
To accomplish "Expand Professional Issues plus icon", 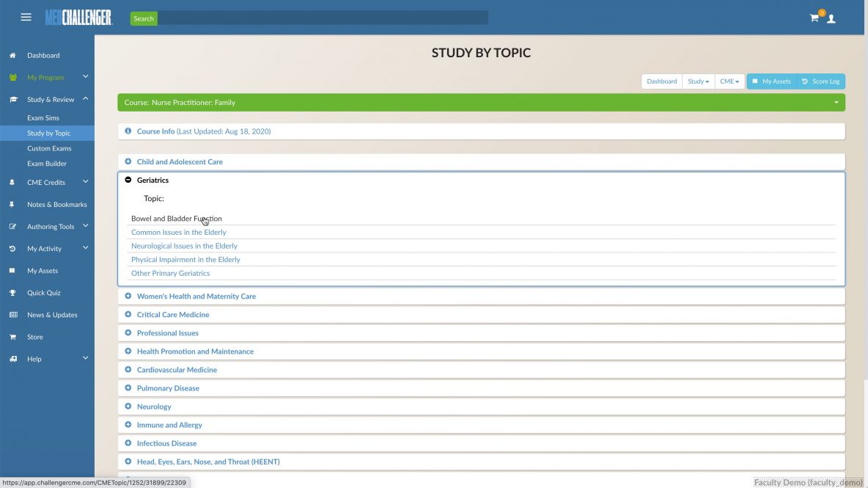I will [128, 333].
